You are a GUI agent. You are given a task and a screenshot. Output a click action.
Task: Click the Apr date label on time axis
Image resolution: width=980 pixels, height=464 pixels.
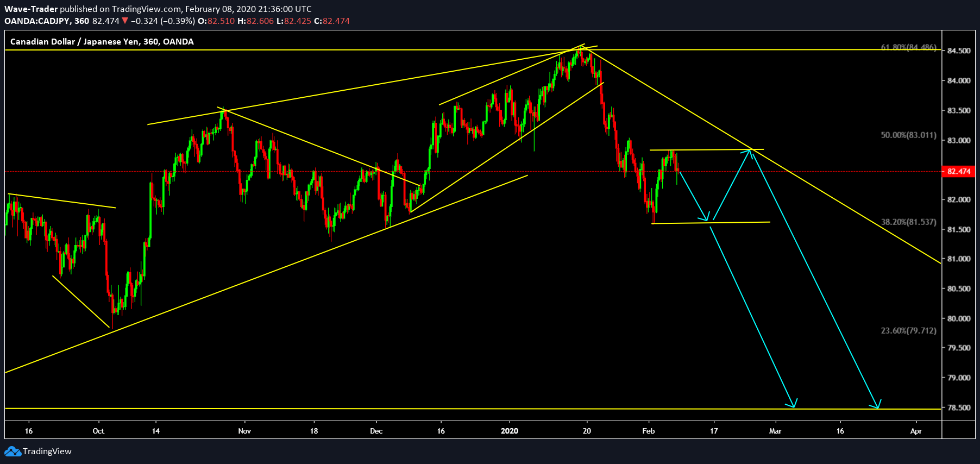tap(916, 431)
